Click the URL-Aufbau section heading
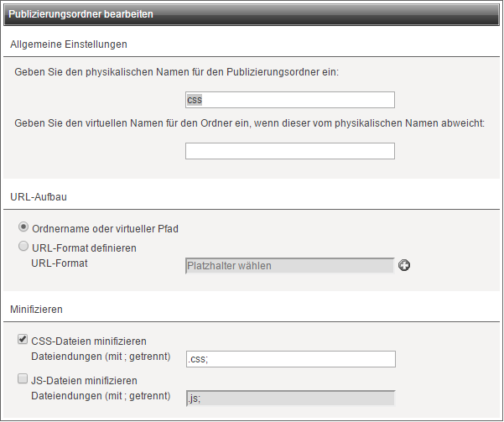 pos(39,197)
